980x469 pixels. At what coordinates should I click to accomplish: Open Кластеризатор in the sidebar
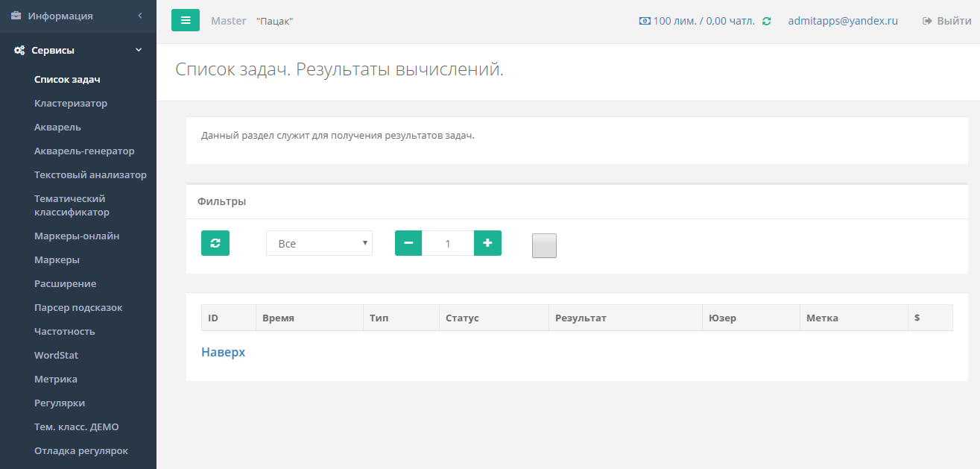click(x=71, y=104)
